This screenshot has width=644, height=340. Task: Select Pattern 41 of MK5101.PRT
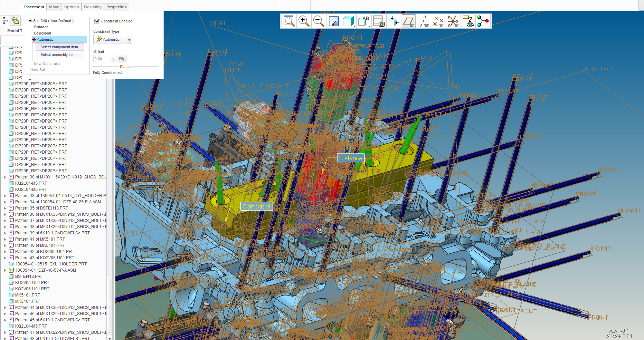click(x=40, y=239)
